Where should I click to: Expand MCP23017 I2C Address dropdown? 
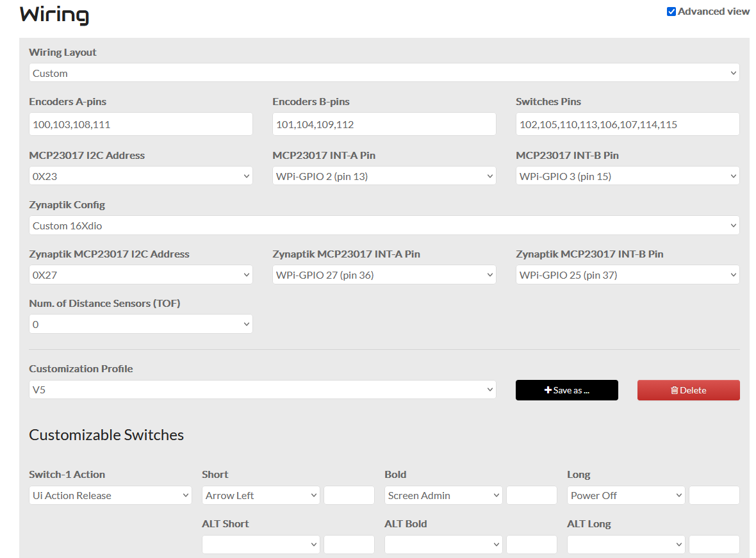pos(140,176)
